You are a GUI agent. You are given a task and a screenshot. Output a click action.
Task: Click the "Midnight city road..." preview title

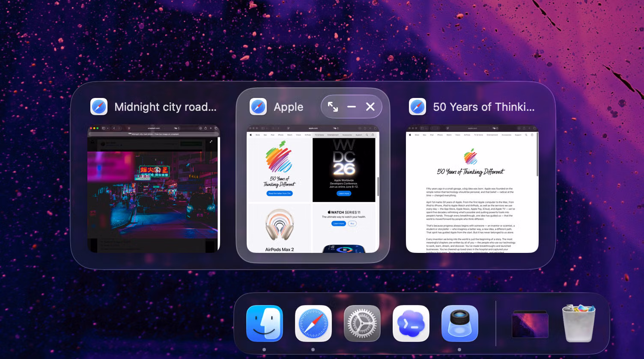(165, 107)
